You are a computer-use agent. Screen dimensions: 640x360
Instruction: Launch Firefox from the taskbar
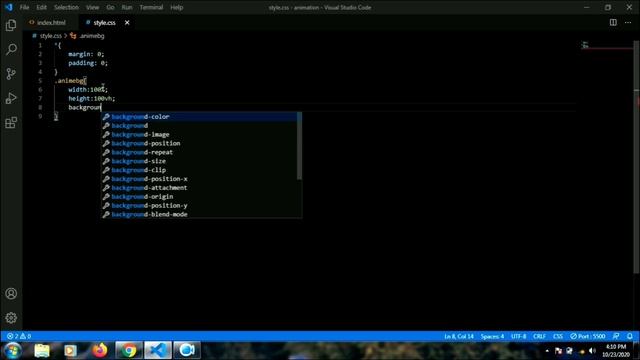pos(100,351)
